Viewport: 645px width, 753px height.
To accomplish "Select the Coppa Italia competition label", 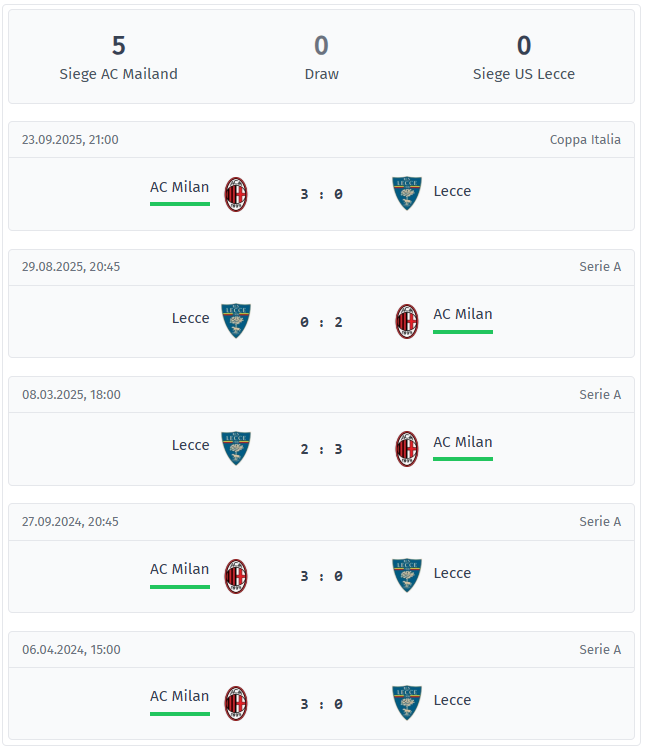I will coord(585,140).
